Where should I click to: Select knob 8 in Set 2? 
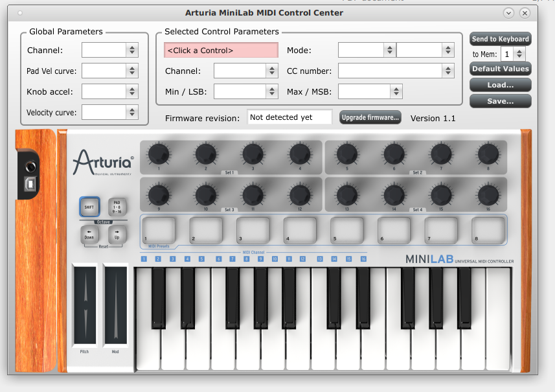(488, 154)
